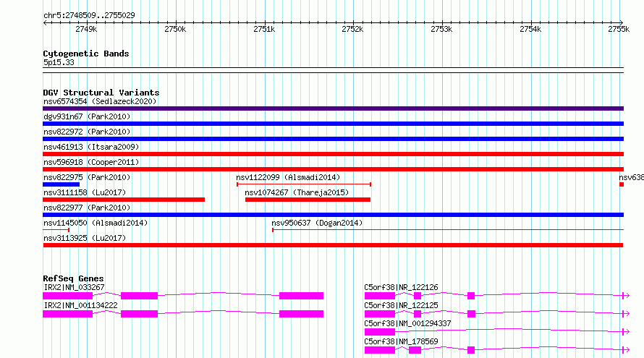Image resolution: width=644 pixels, height=358 pixels.
Task: Open nsv3111158 (Lu2017) variant label
Action: (85, 192)
